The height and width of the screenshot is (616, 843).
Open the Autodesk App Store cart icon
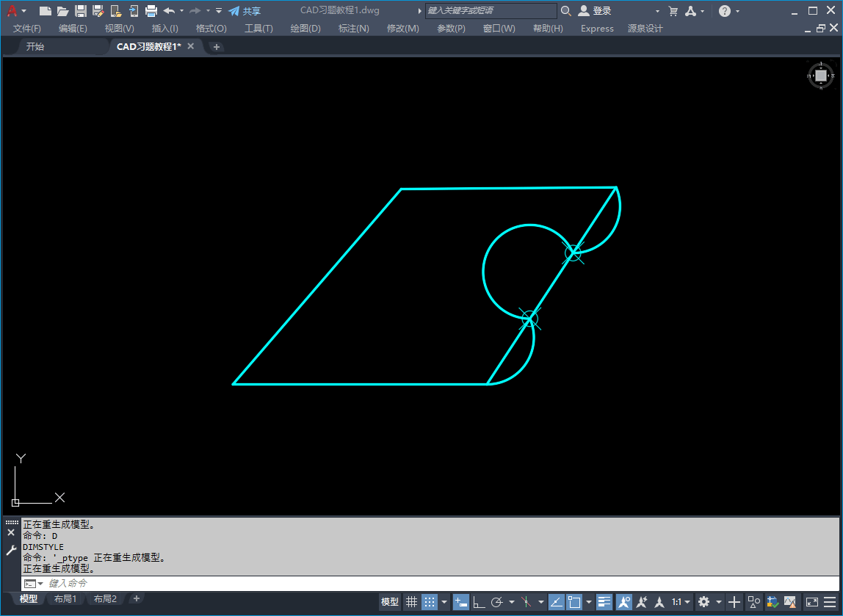tap(673, 11)
